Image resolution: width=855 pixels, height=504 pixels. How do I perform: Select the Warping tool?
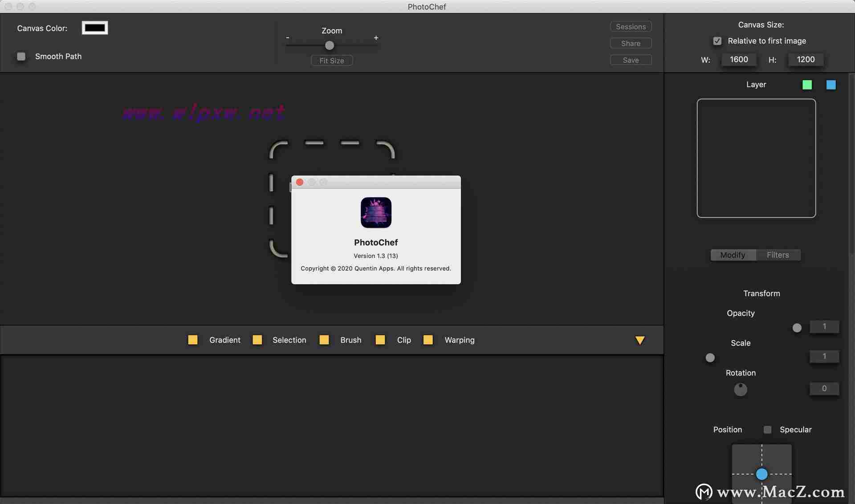459,339
